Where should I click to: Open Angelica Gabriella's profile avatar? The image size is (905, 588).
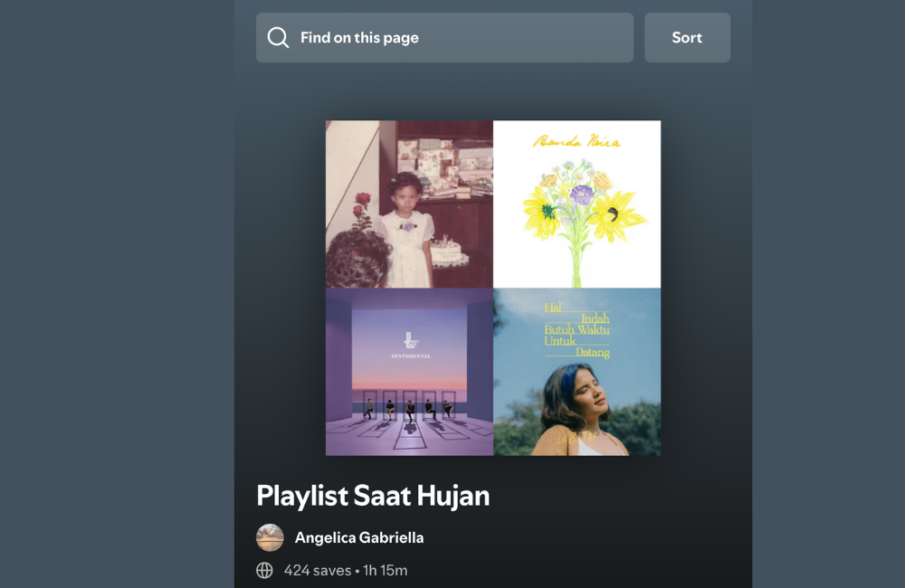[x=270, y=537]
